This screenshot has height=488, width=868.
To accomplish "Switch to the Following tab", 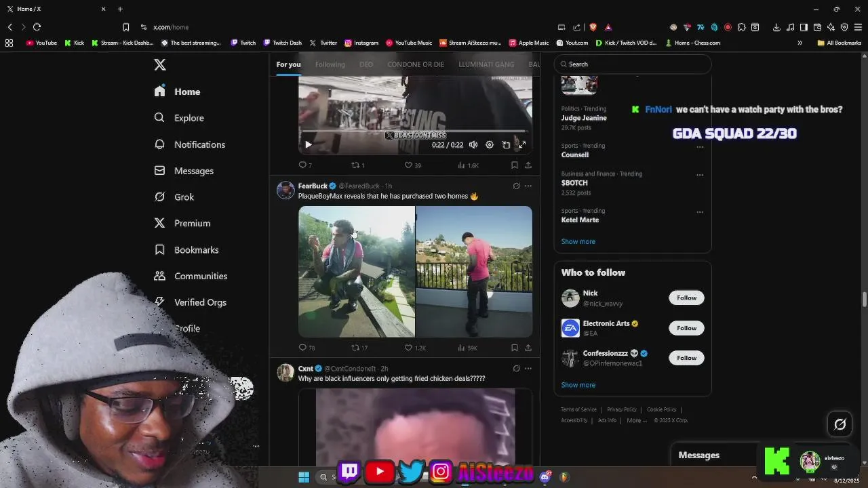I will click(x=330, y=64).
